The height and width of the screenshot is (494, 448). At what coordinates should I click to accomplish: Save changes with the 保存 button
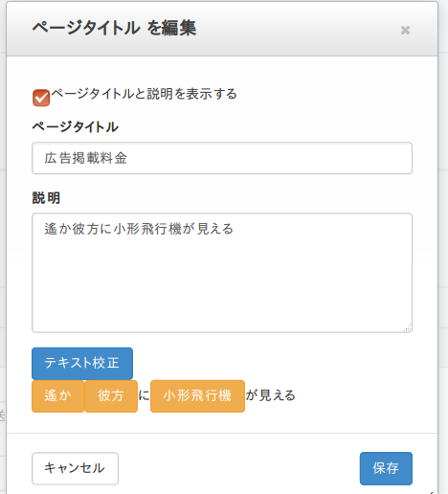click(x=386, y=468)
